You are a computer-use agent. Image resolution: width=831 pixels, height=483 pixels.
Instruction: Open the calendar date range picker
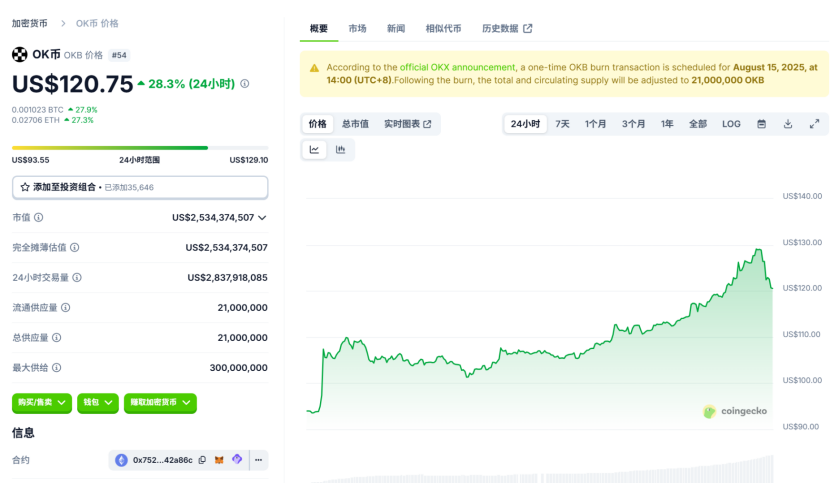coord(762,124)
